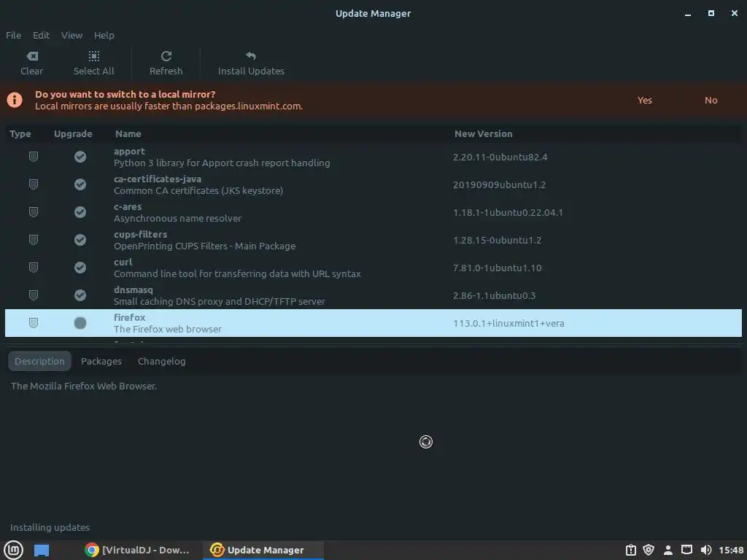This screenshot has width=747, height=560.
Task: Select the c-ares package name
Action: click(128, 206)
